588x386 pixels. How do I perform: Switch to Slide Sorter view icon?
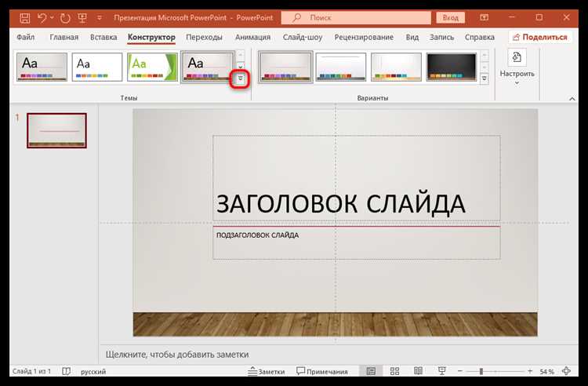point(394,371)
